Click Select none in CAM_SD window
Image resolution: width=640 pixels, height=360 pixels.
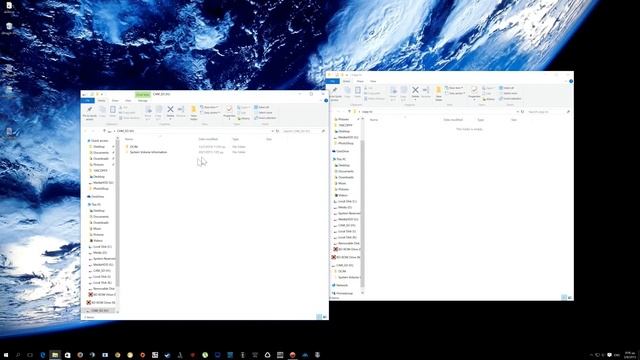point(263,113)
